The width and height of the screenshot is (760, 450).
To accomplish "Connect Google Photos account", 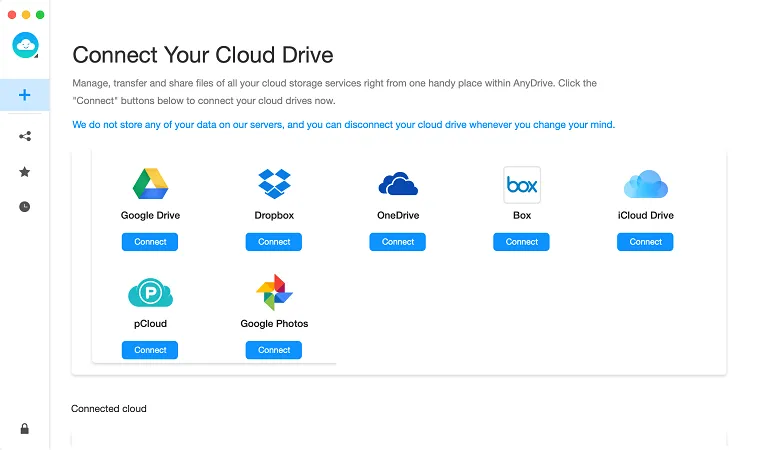I will (274, 350).
